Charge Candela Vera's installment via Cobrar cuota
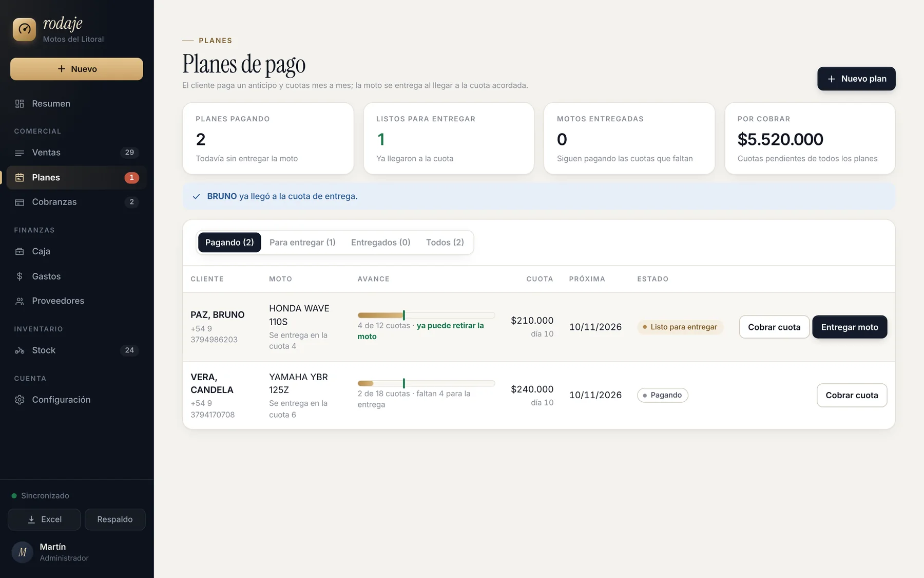 [852, 396]
